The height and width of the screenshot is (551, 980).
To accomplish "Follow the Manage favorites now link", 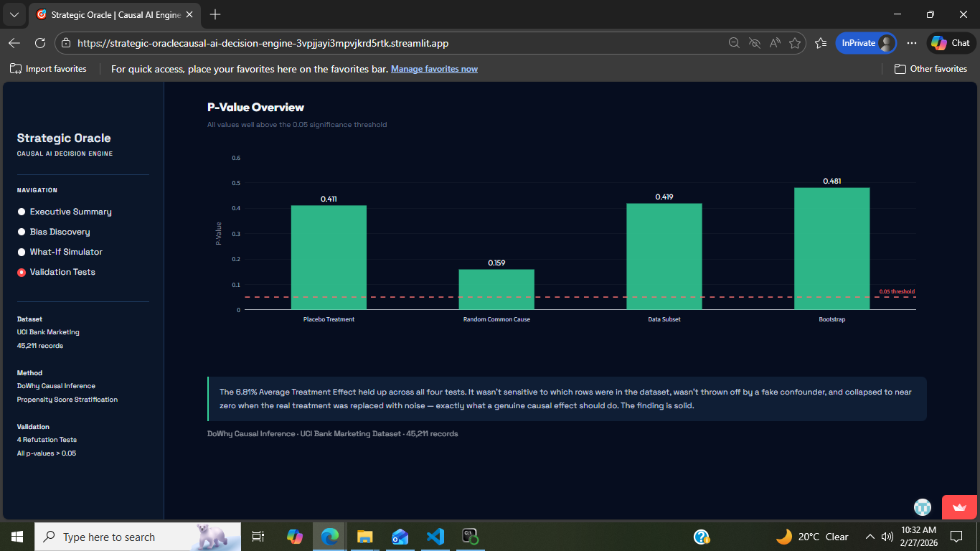I will 434,69.
